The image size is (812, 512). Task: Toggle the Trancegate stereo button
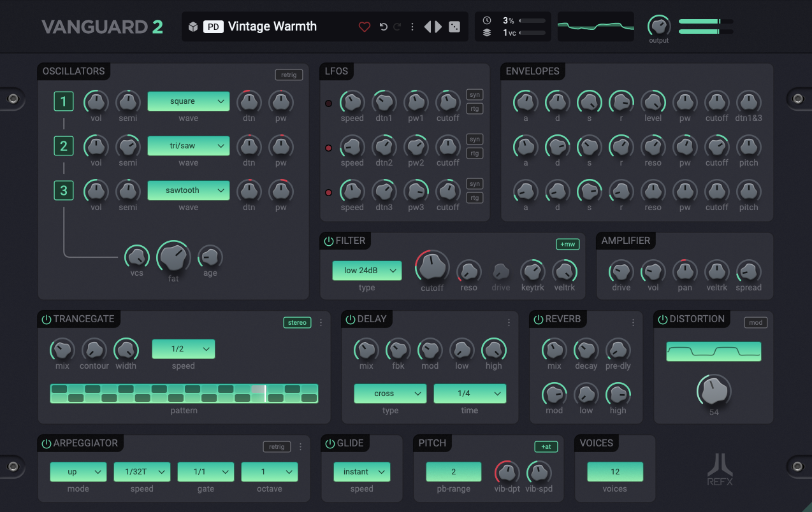coord(297,323)
